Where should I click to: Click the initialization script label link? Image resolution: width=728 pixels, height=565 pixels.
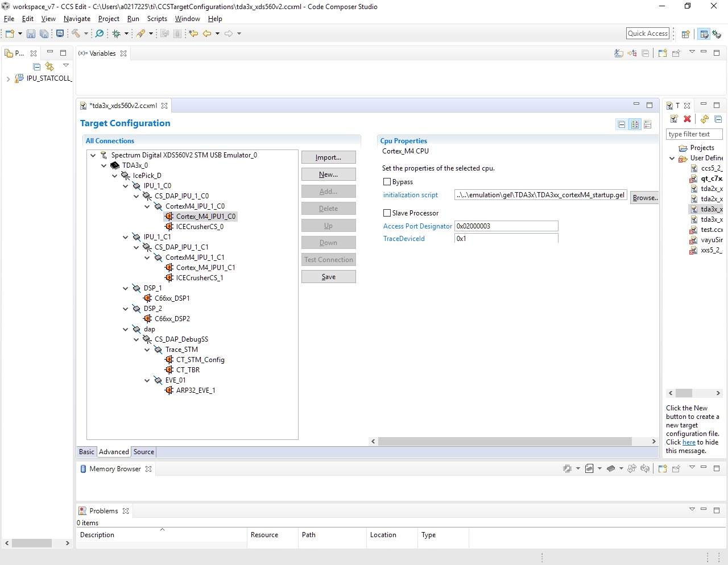pyautogui.click(x=411, y=195)
